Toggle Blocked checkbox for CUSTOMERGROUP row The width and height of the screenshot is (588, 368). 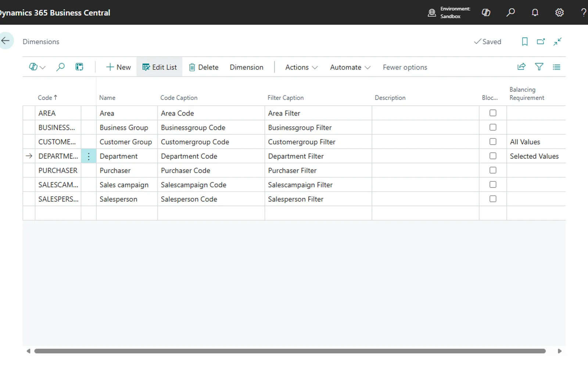[x=493, y=142]
